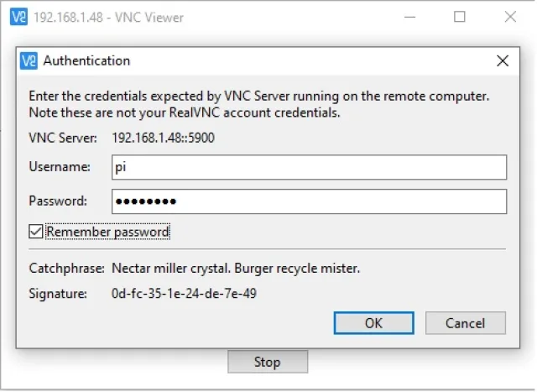537x392 pixels.
Task: Minimize the VNC Viewer window
Action: (408, 17)
